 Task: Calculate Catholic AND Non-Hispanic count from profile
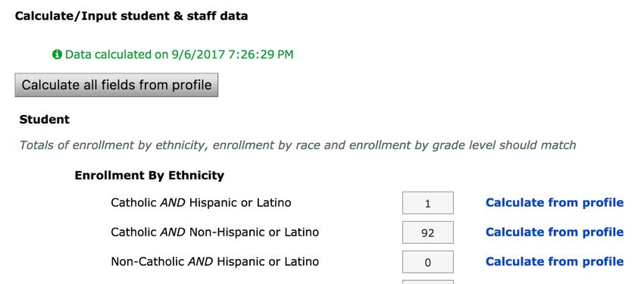coord(555,233)
